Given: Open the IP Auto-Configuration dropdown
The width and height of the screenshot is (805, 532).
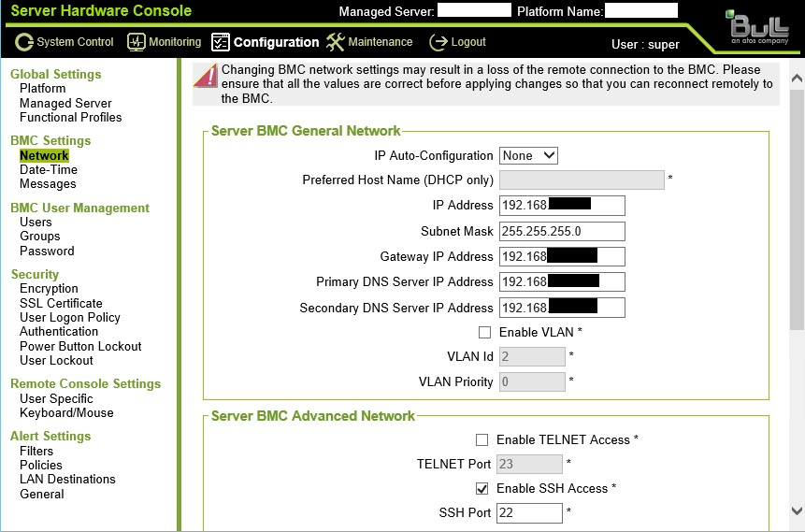Looking at the screenshot, I should click(x=528, y=155).
